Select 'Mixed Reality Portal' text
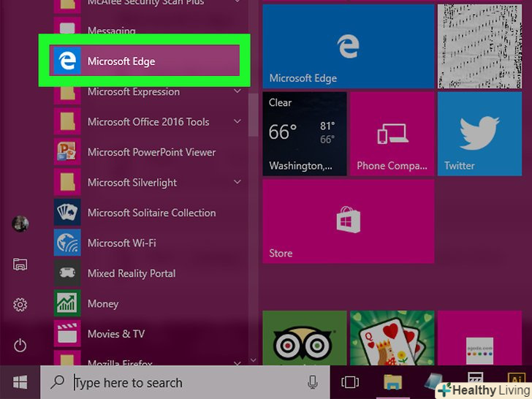This screenshot has height=399, width=532. click(132, 273)
